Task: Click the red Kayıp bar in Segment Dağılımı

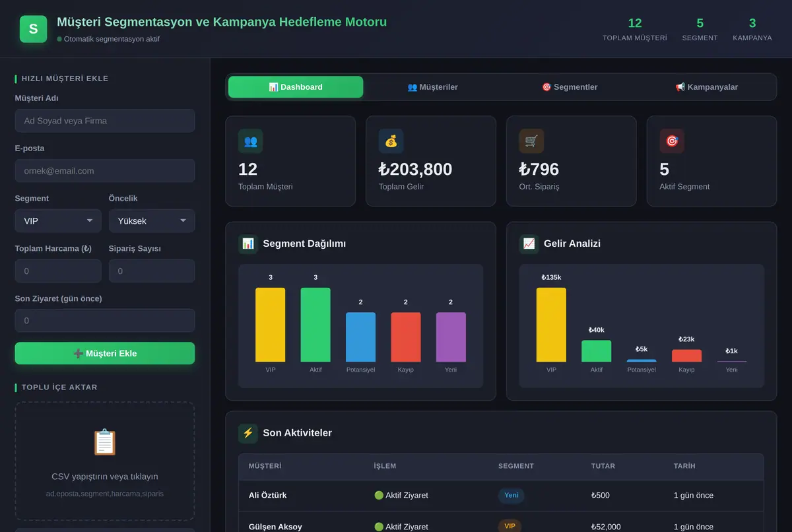Action: [x=406, y=337]
